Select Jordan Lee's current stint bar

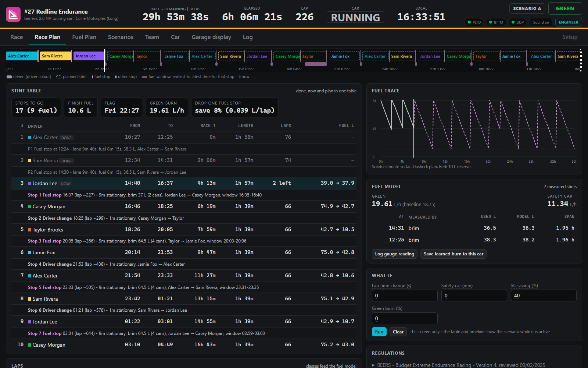coord(89,56)
